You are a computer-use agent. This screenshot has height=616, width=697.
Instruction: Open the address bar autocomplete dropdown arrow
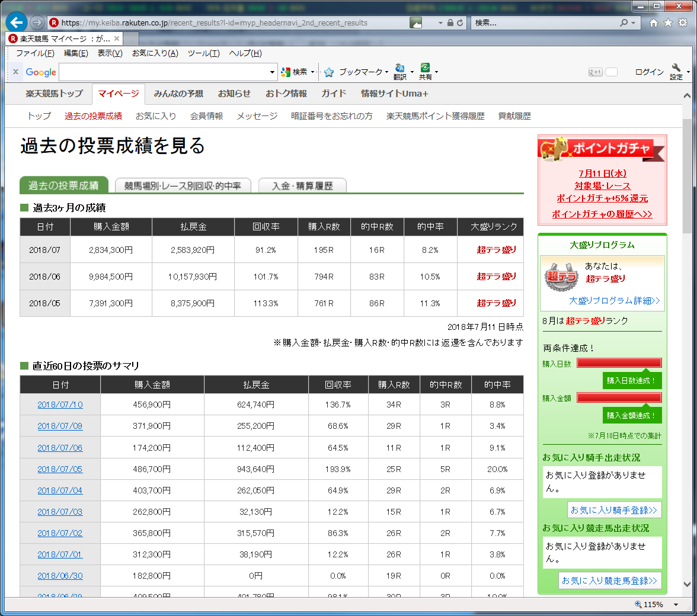coord(440,23)
